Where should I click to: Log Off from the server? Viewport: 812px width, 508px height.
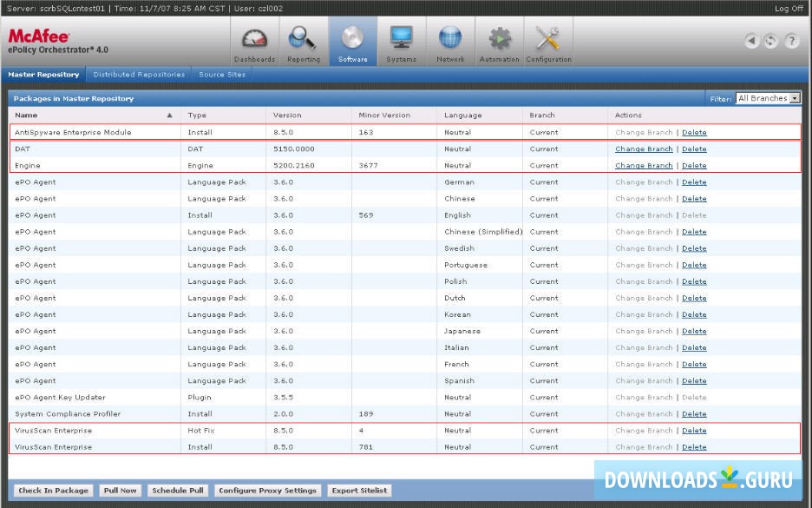pyautogui.click(x=789, y=9)
